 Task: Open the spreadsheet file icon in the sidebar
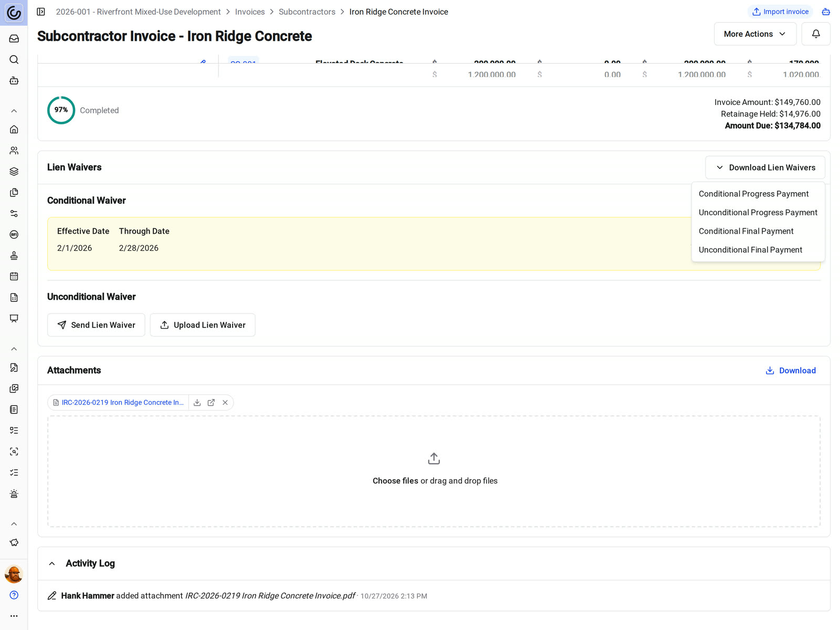coord(14,298)
